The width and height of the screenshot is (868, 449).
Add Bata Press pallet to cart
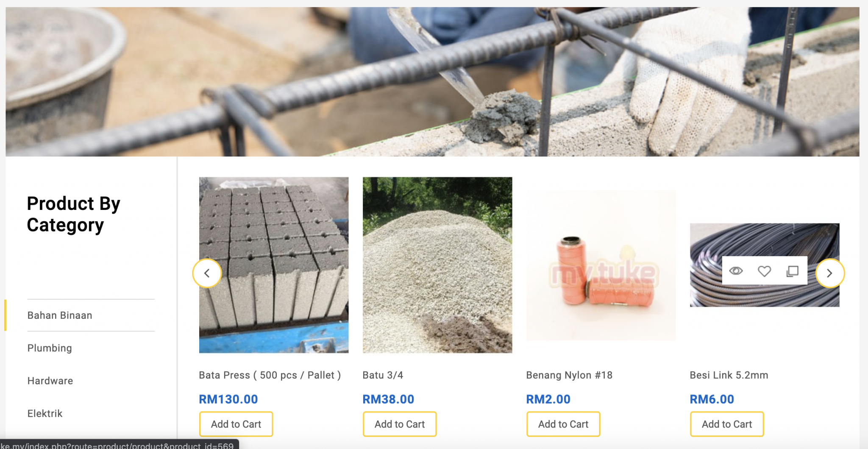coord(236,424)
